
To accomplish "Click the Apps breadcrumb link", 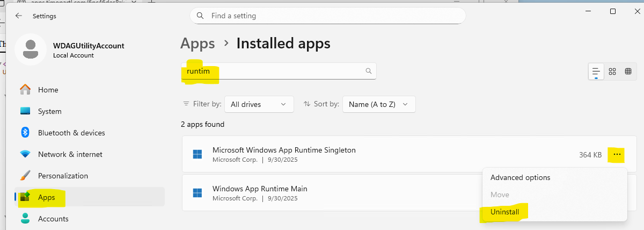I will coord(197,43).
